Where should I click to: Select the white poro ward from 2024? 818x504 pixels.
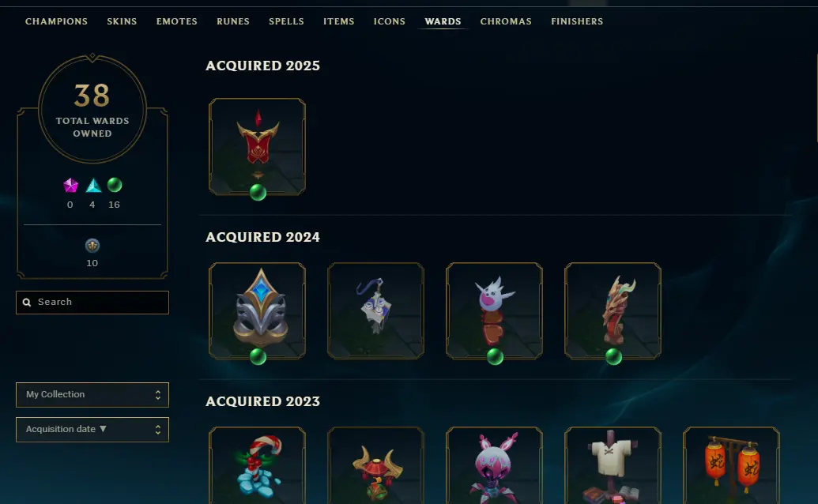(494, 311)
